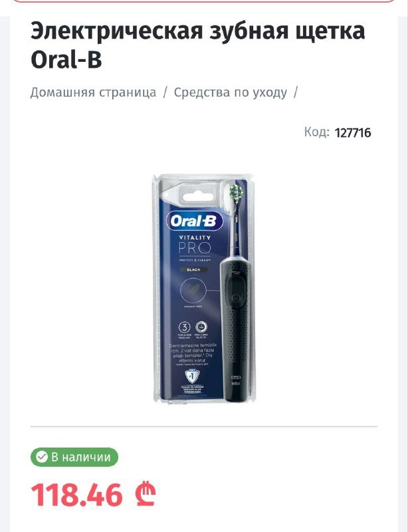Click product code number 127716
The height and width of the screenshot is (532, 408).
pyautogui.click(x=353, y=132)
